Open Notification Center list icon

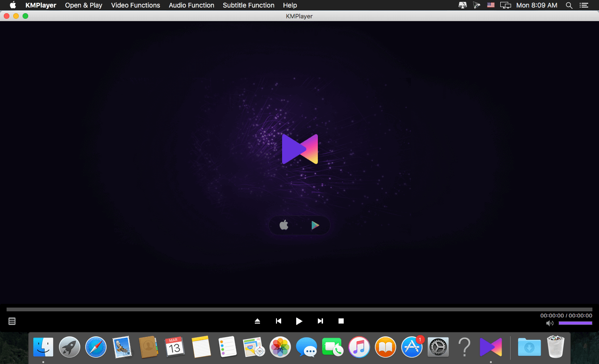click(x=584, y=5)
